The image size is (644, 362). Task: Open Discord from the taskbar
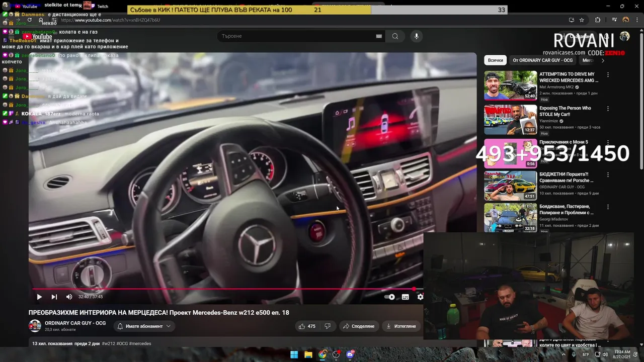pos(350,354)
